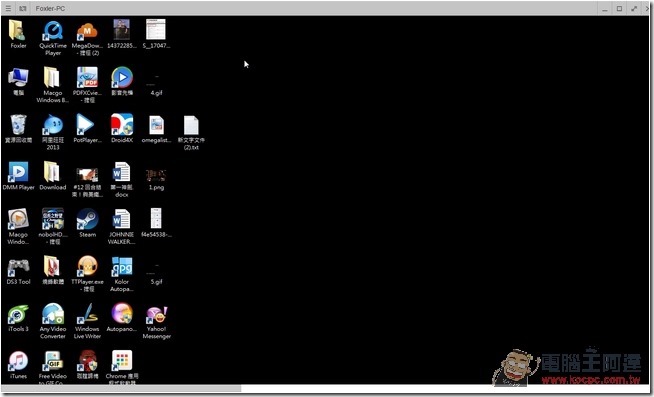Toggle fullscreen with the diagonal arrows button
This screenshot has height=397, width=654.
pos(634,8)
